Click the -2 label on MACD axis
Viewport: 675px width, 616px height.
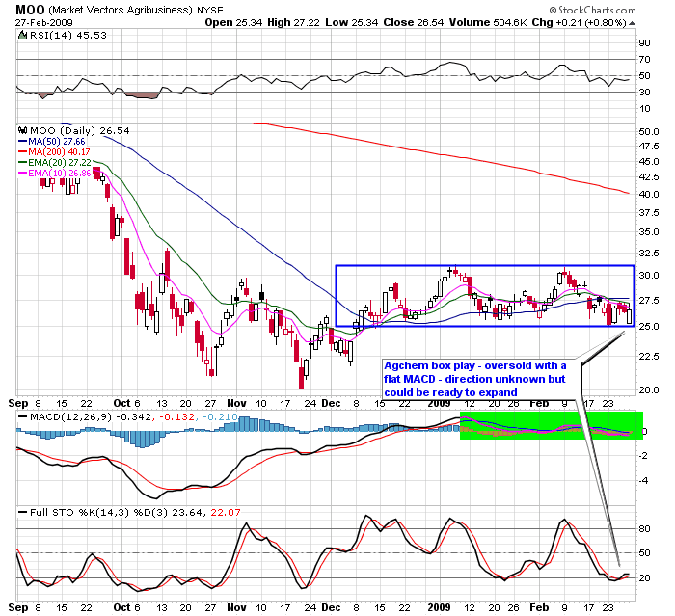click(x=643, y=455)
